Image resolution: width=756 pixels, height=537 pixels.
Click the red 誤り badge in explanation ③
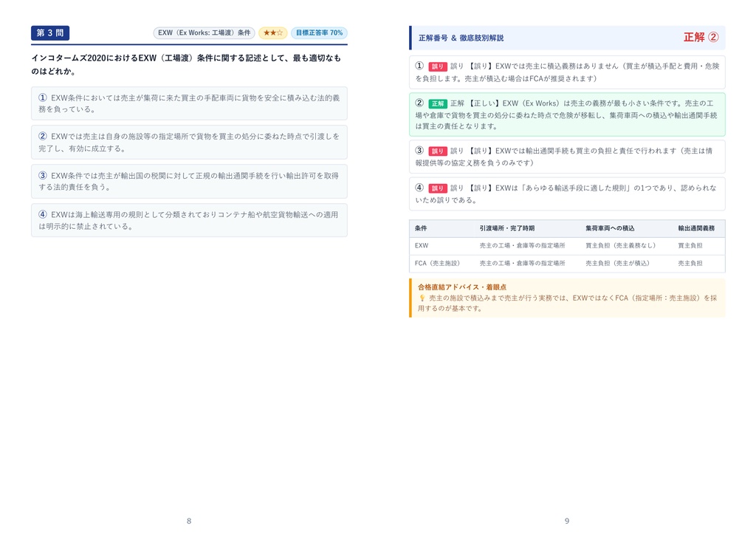(x=437, y=151)
